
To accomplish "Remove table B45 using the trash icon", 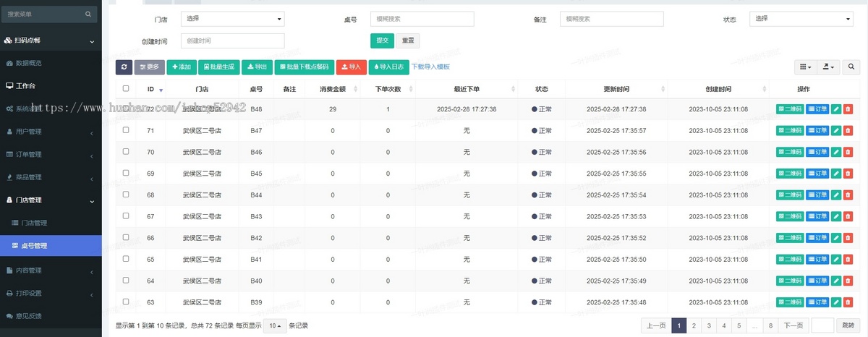I will pos(848,174).
